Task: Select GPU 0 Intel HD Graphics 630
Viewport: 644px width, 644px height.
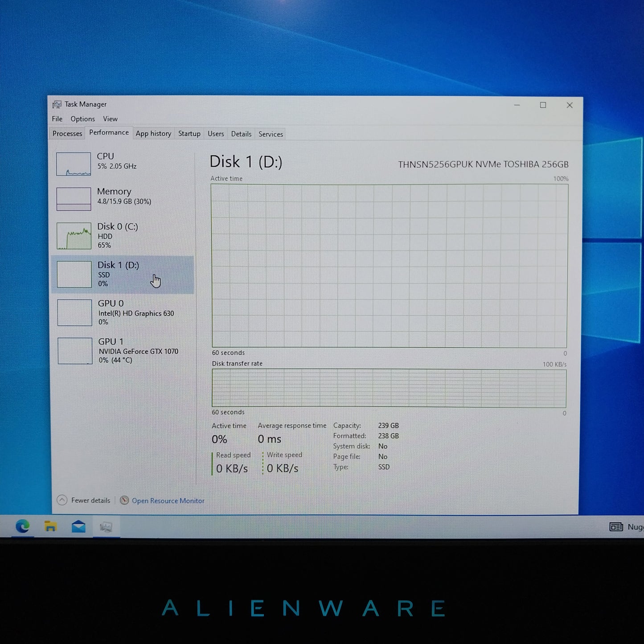Action: [x=123, y=312]
